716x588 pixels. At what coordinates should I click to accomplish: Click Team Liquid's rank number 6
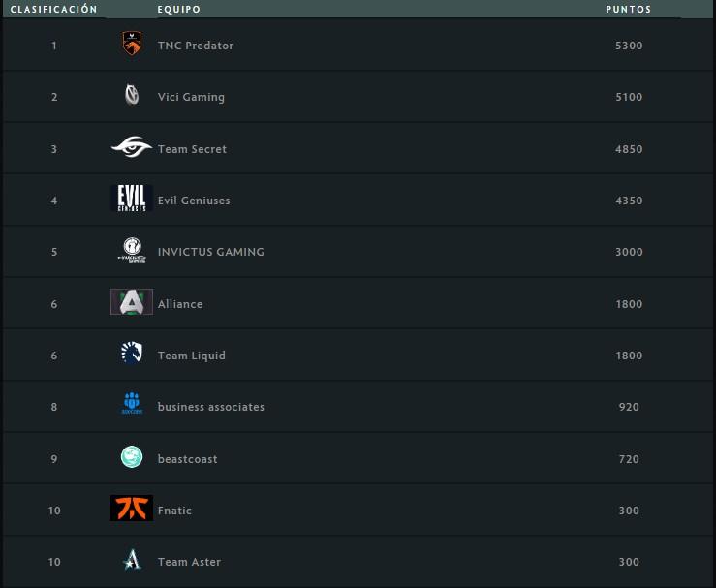[x=54, y=356]
